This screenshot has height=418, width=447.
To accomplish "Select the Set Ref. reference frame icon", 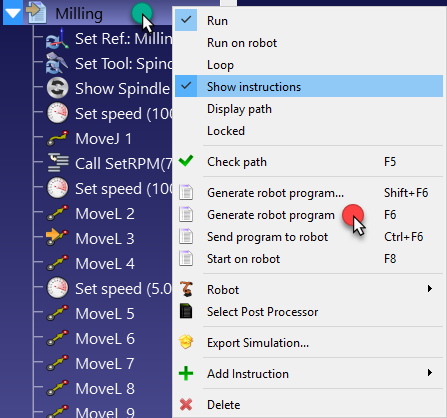I will [x=57, y=39].
